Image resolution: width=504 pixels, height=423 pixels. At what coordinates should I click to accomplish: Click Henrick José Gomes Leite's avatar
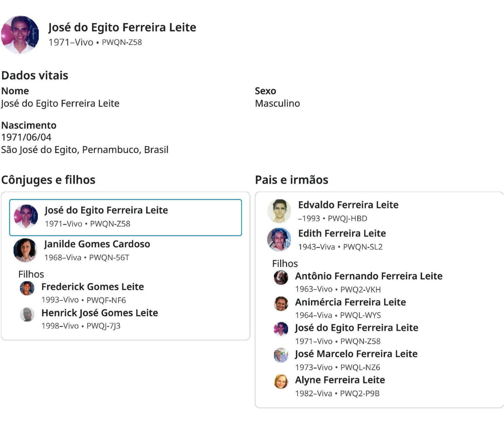coord(27,314)
